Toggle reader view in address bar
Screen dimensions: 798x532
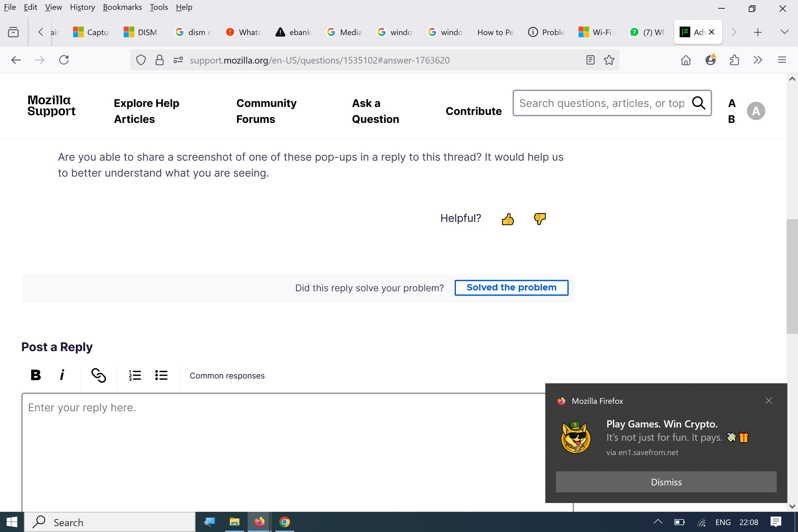click(x=590, y=60)
